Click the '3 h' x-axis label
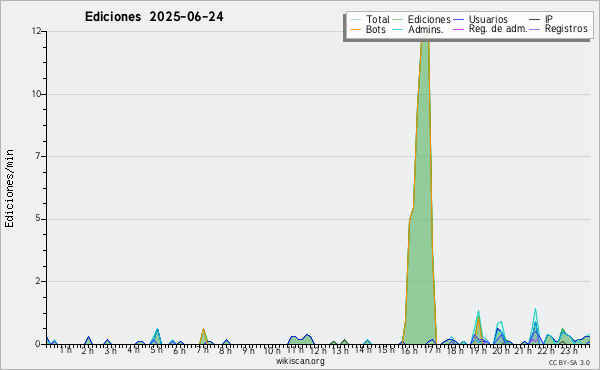The height and width of the screenshot is (370, 600). [x=111, y=350]
